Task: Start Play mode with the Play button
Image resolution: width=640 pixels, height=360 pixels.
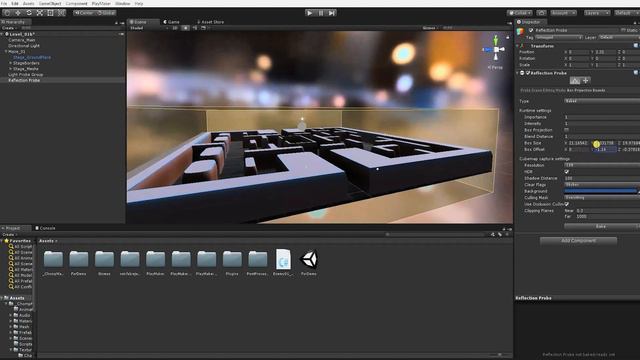Action: coord(310,13)
